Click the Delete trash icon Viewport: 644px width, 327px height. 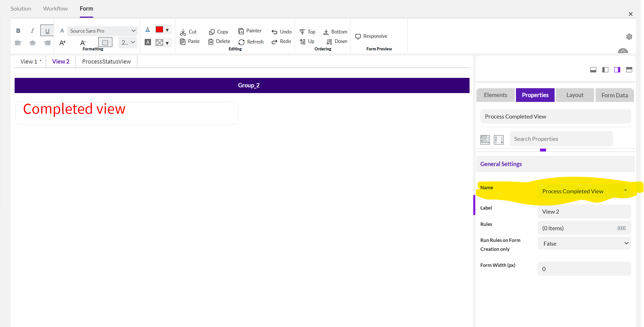click(x=211, y=42)
